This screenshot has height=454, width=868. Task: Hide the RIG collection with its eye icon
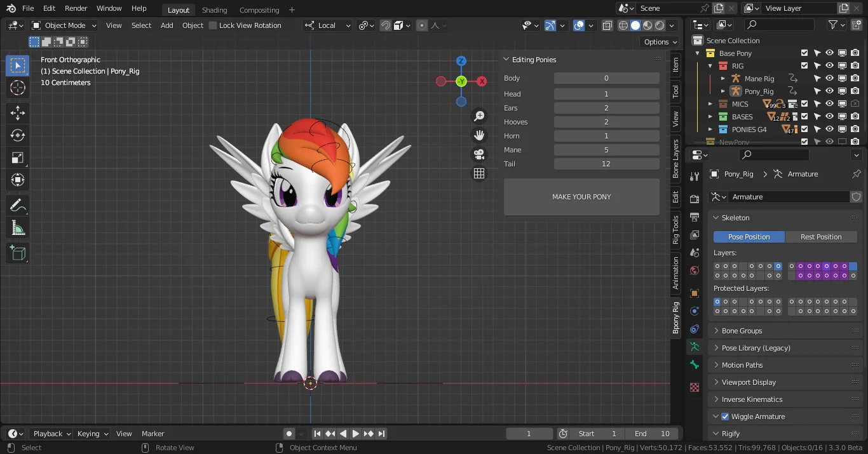tap(831, 65)
